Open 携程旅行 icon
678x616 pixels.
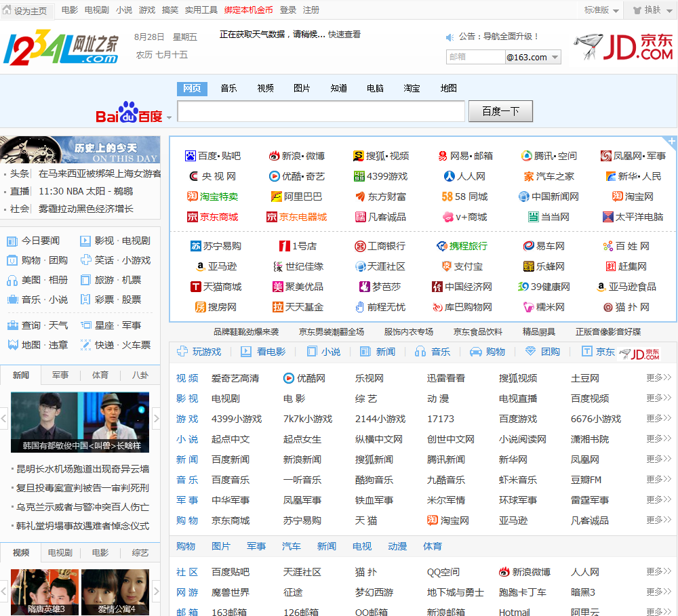click(x=442, y=247)
